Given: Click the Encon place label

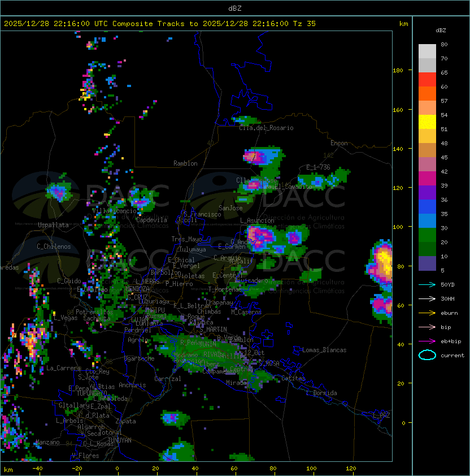Looking at the screenshot, I should point(339,143).
